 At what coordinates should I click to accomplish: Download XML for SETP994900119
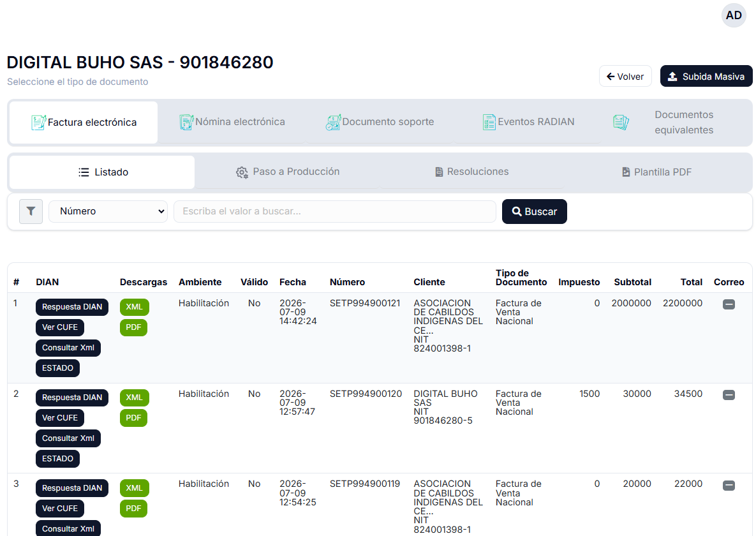pyautogui.click(x=134, y=488)
